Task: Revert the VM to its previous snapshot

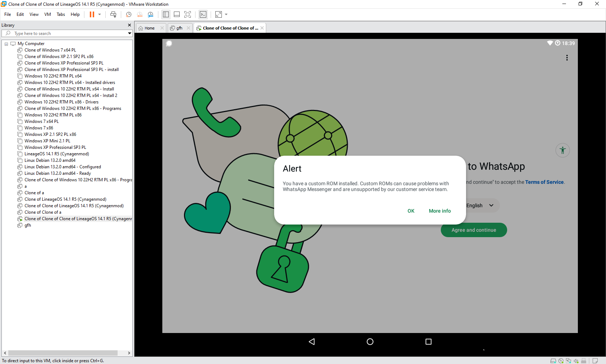Action: [x=140, y=14]
